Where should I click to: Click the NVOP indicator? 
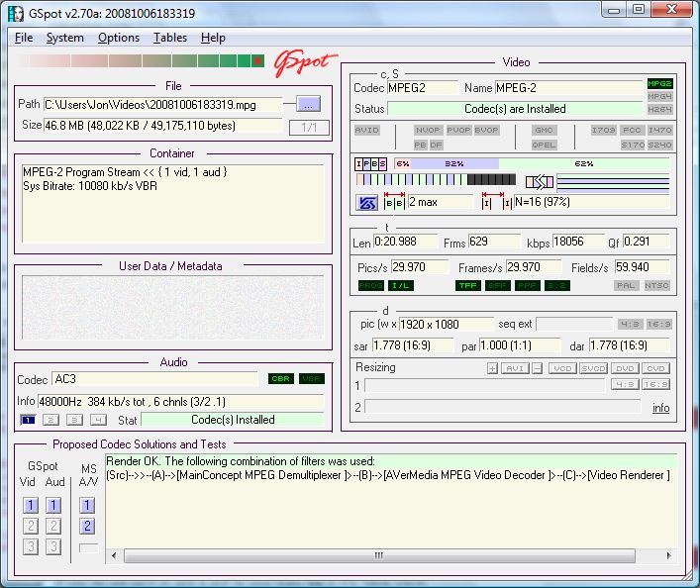[428, 131]
